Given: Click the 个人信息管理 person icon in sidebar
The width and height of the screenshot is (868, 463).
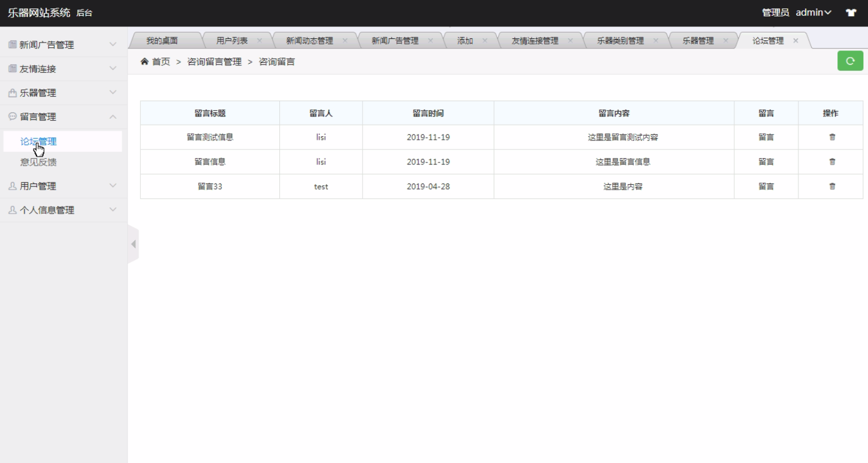Looking at the screenshot, I should pos(13,210).
